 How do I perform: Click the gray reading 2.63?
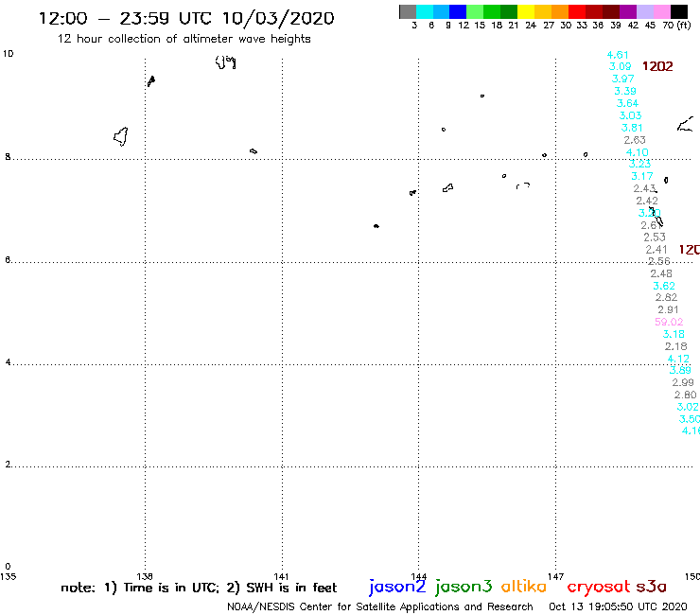pos(635,140)
